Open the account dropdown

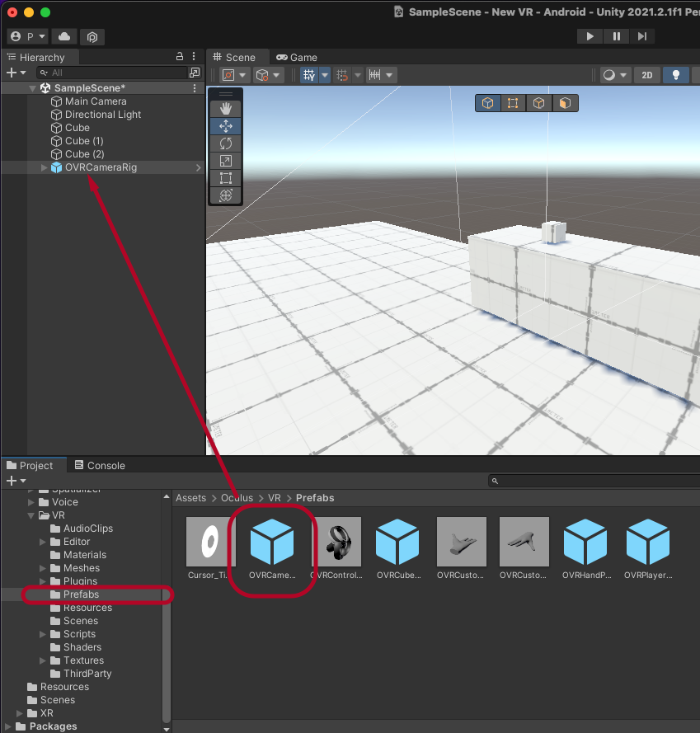[x=28, y=36]
